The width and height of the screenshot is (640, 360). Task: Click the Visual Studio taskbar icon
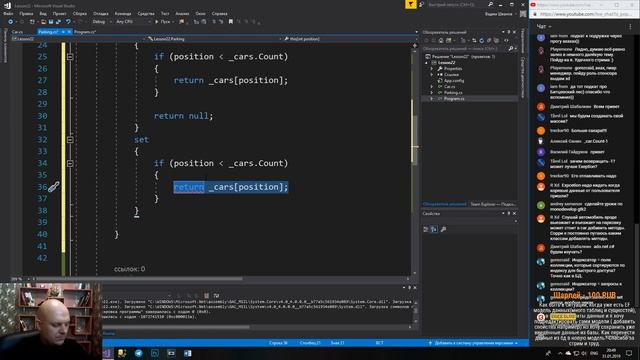(107, 353)
